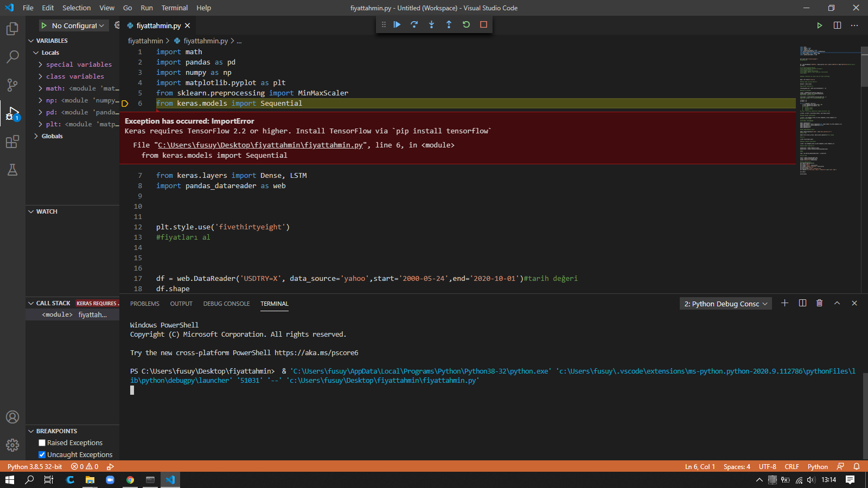
Task: Open the File menu
Action: (x=28, y=8)
